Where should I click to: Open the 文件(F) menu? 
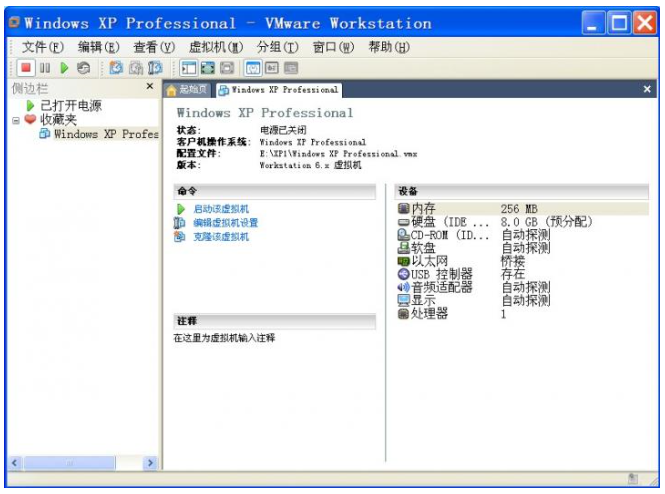pos(43,47)
